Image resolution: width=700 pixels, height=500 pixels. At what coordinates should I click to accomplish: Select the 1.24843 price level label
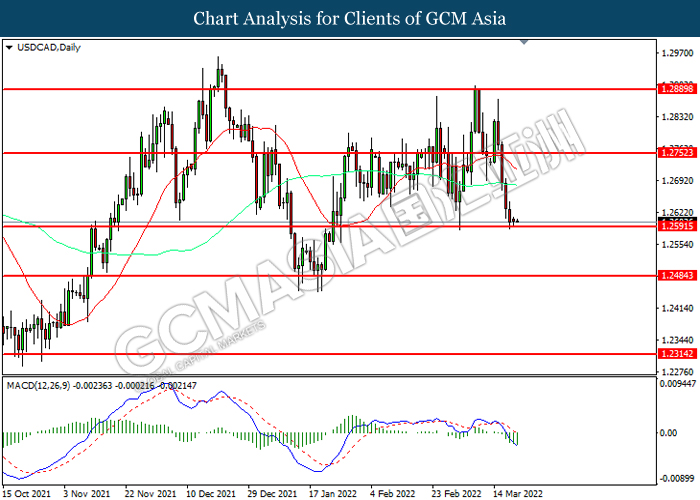[x=678, y=275]
